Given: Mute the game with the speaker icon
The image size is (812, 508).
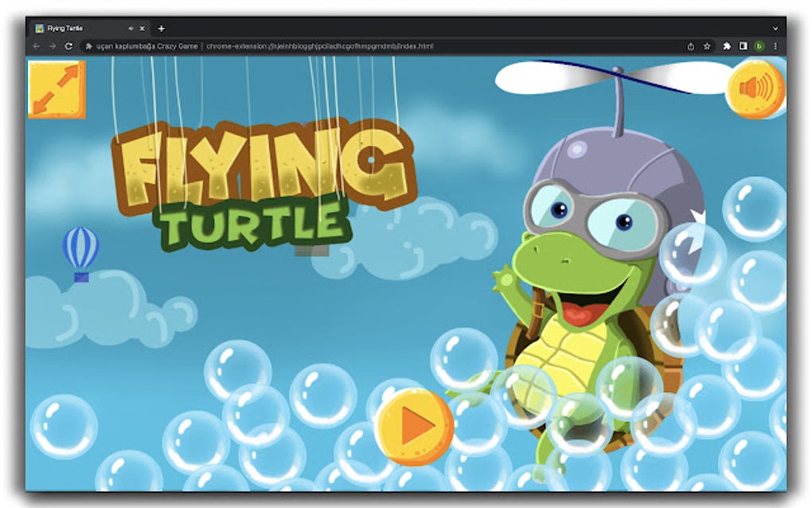Looking at the screenshot, I should tap(755, 89).
